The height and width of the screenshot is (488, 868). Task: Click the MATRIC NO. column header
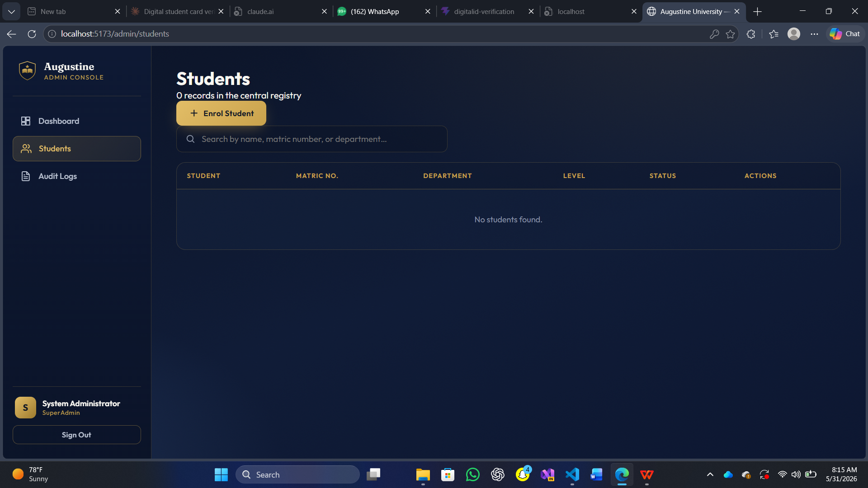click(x=317, y=176)
